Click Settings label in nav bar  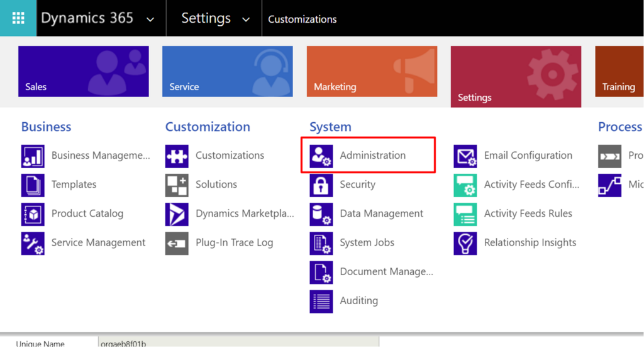coord(206,18)
